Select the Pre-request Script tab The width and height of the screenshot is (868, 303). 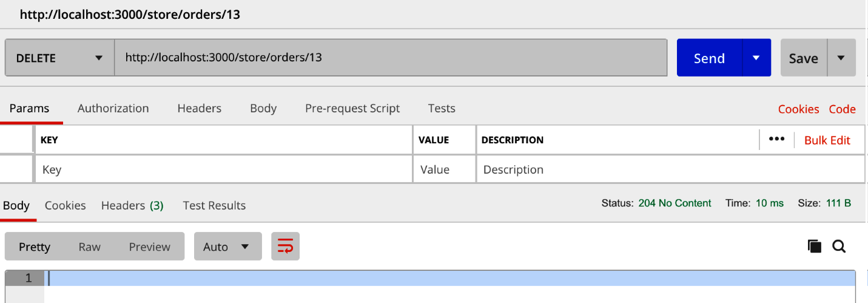tap(352, 108)
